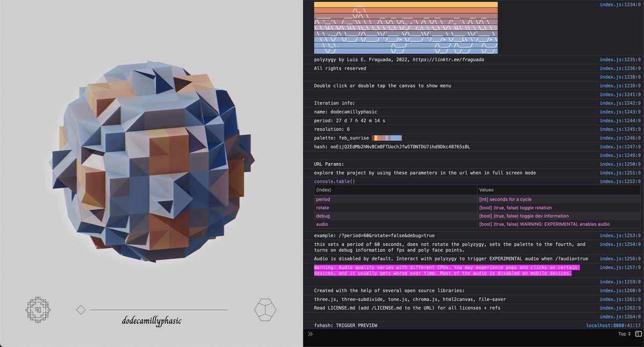Click the console prompt chevron at bottom left

(310, 334)
